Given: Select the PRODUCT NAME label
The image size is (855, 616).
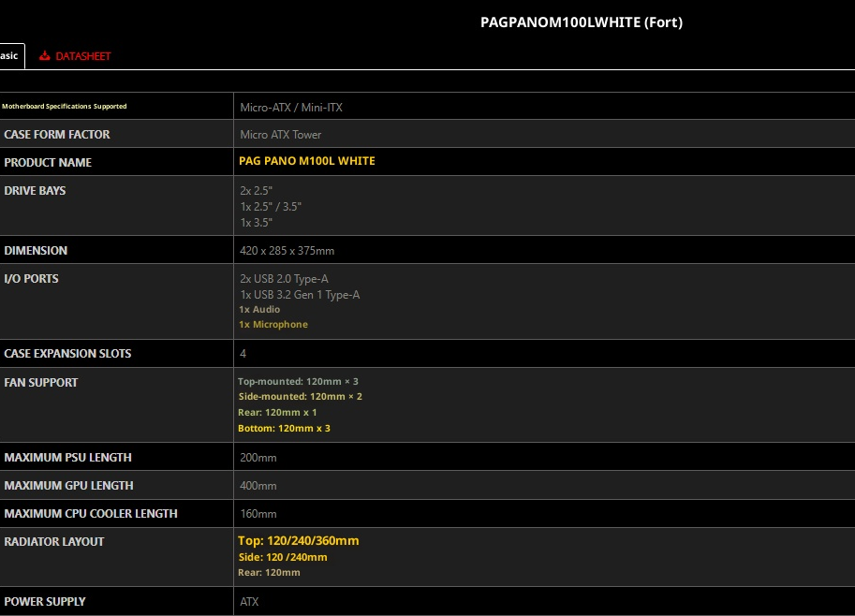Looking at the screenshot, I should point(48,163).
